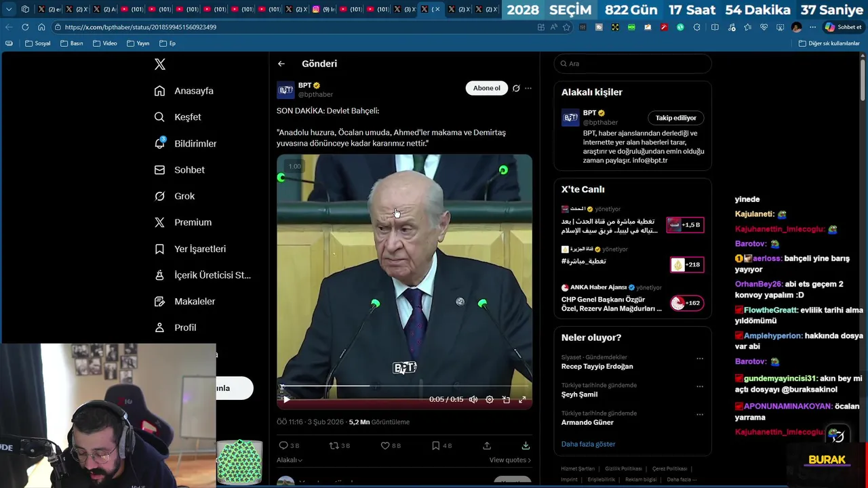The image size is (868, 488).
Task: Open İçerik Üreticisi Studio item
Action: [202, 275]
